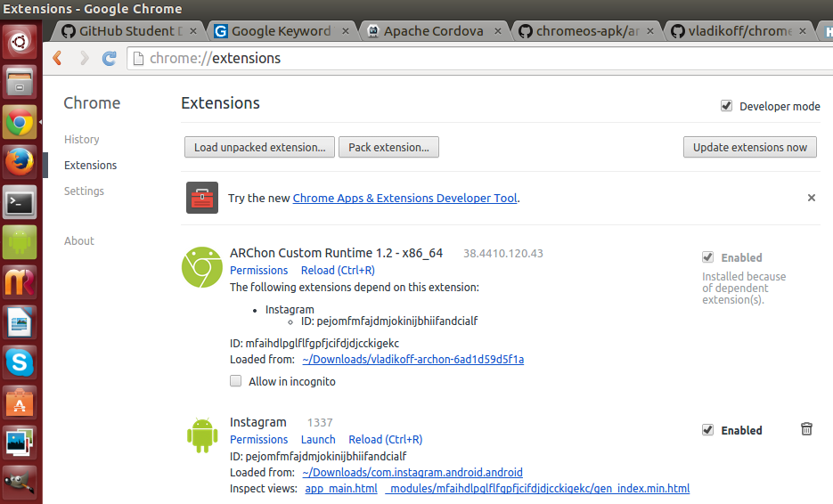
Task: Open History in Chrome sidebar
Action: pyautogui.click(x=82, y=139)
